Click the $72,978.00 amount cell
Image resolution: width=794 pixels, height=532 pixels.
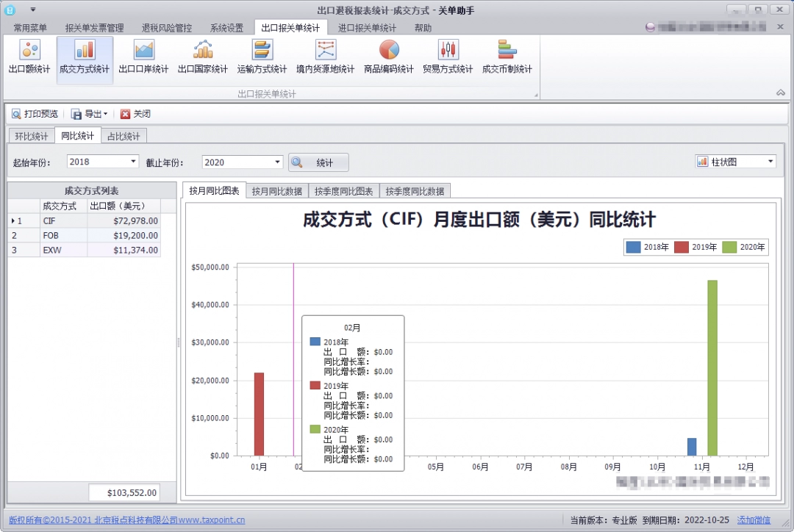point(124,220)
